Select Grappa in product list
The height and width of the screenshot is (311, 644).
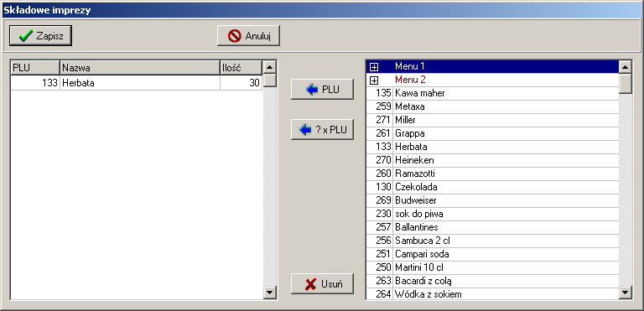pyautogui.click(x=492, y=133)
